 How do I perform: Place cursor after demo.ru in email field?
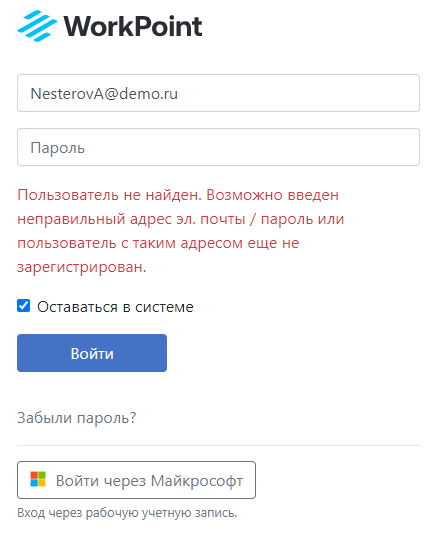(x=179, y=94)
